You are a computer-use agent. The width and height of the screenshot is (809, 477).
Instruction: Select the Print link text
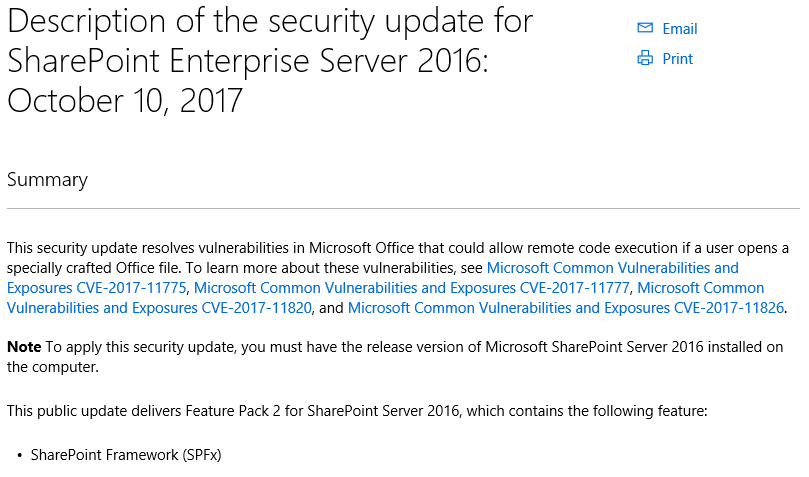point(677,59)
